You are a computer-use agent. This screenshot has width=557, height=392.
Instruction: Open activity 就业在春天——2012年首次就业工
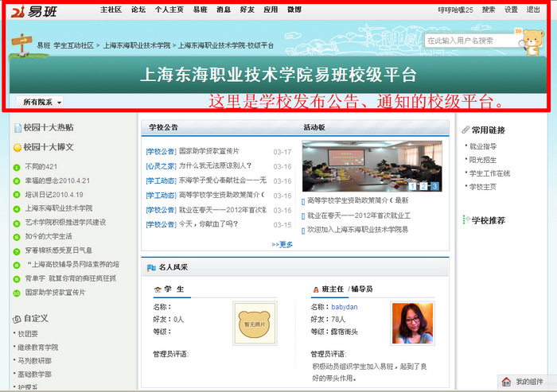click(359, 215)
